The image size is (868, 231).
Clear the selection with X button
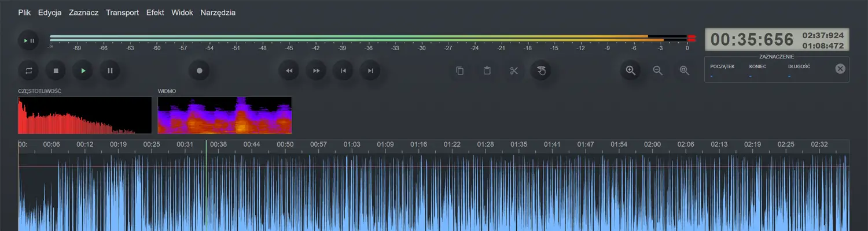coord(840,69)
